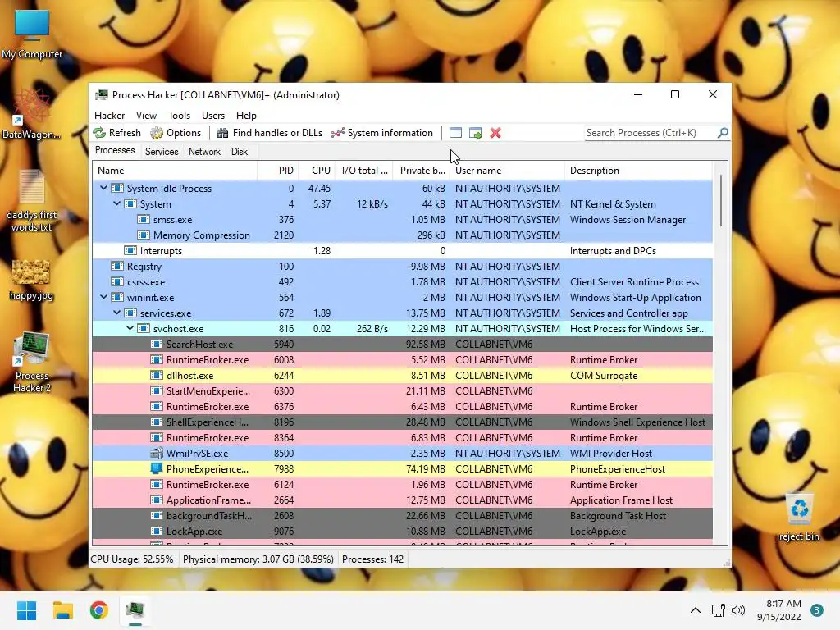Open the Windows Start menu
Image resolution: width=840 pixels, height=630 pixels.
click(x=26, y=610)
